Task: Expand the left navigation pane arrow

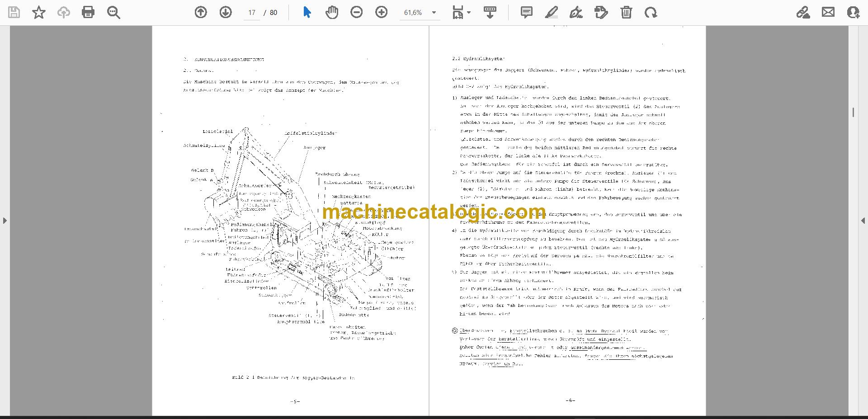Action: click(x=5, y=221)
